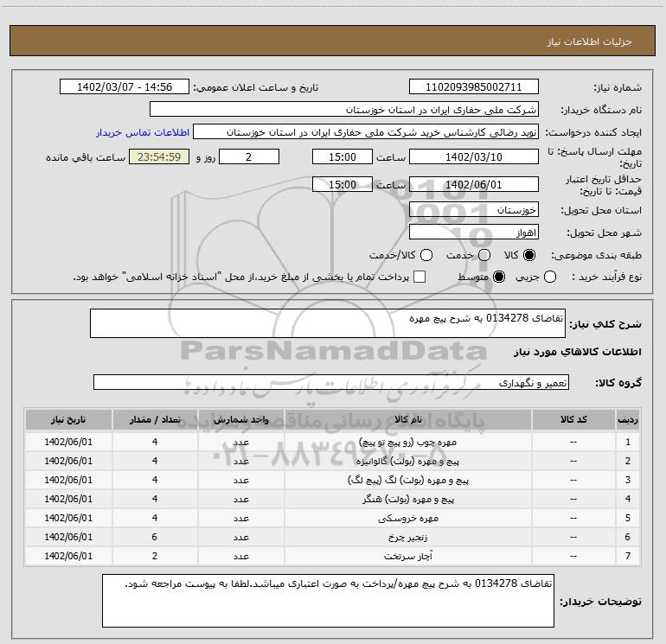Select row مهره چوب (رو پیچ تو پیچ)
Image resolution: width=666 pixels, height=644 pixels.
tap(333, 442)
